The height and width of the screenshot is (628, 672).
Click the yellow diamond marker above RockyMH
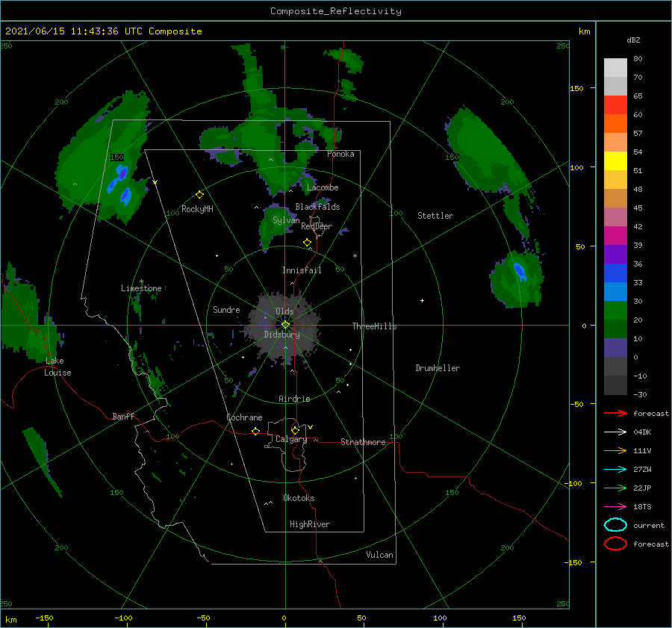(199, 195)
